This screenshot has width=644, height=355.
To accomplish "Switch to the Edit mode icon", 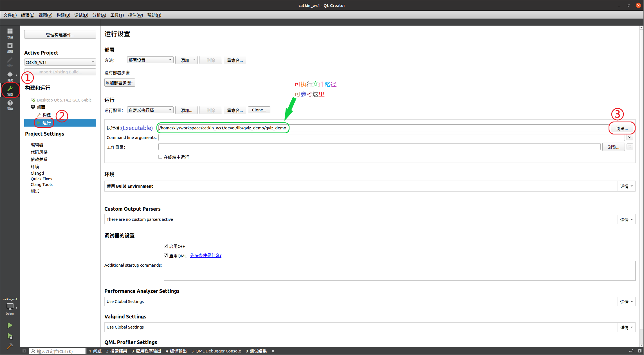I will [10, 47].
